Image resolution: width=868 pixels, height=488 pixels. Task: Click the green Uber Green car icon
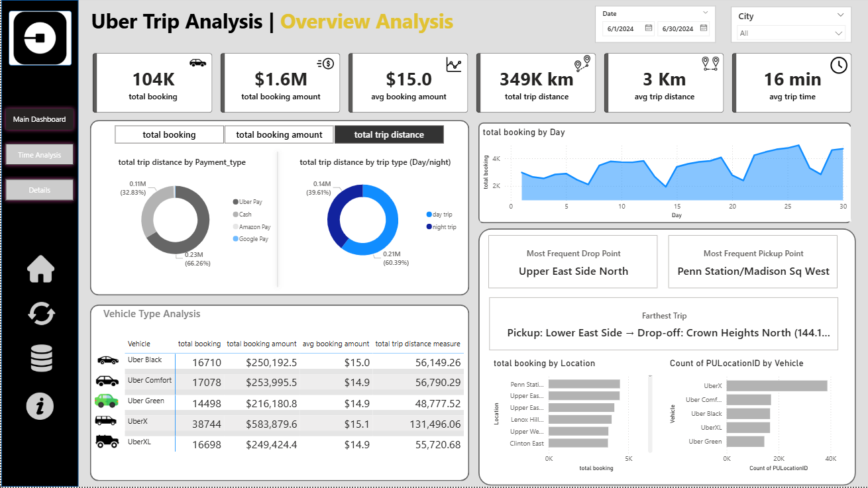click(106, 400)
